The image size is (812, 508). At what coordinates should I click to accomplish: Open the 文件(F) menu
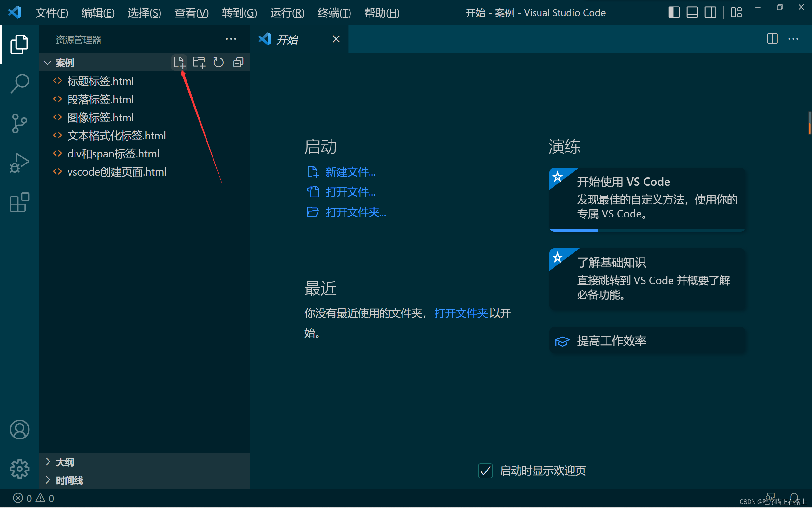[x=52, y=13]
